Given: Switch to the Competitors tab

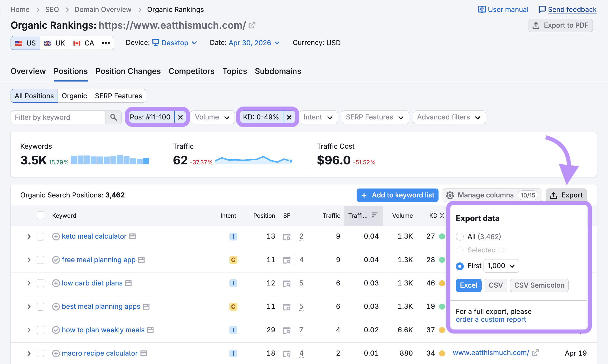Looking at the screenshot, I should (191, 71).
